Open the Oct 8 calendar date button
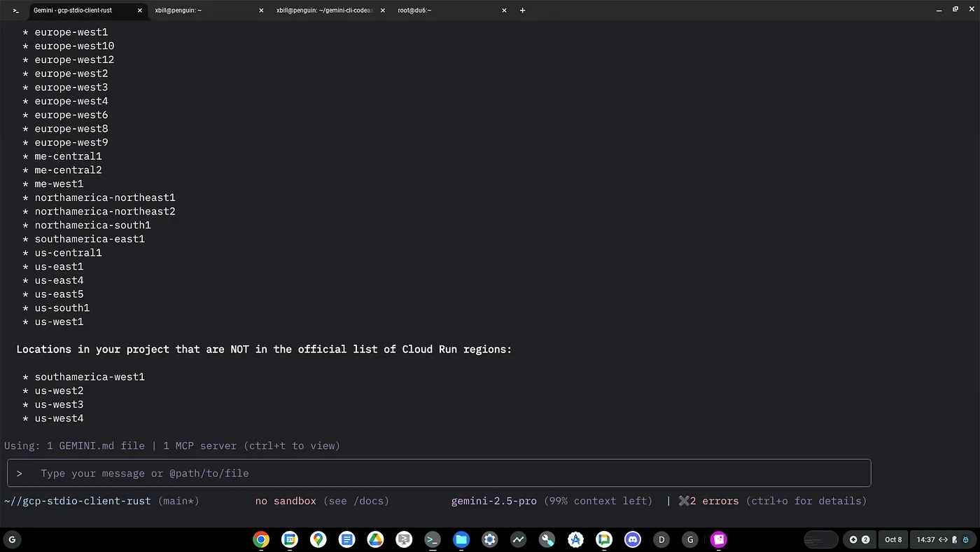Screen dimensions: 980x552 893,539
